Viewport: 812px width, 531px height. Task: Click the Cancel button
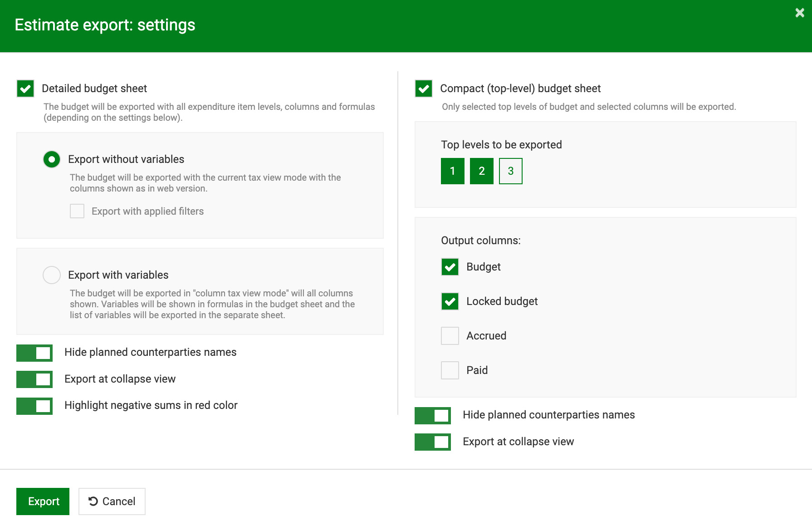pyautogui.click(x=112, y=501)
